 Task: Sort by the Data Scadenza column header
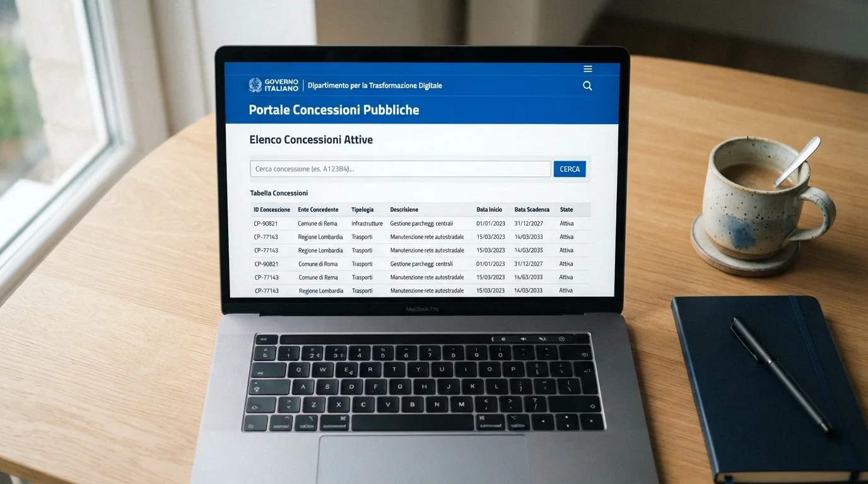pyautogui.click(x=532, y=210)
